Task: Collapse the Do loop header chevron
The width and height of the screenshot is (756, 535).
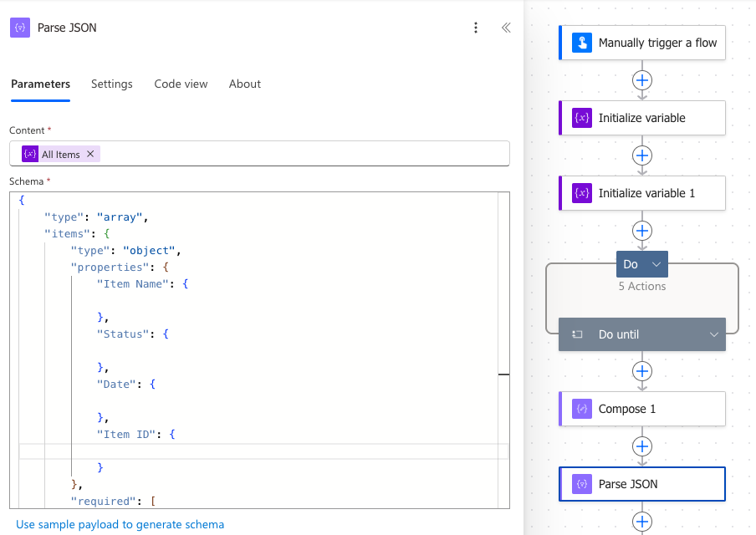Action: click(x=656, y=264)
